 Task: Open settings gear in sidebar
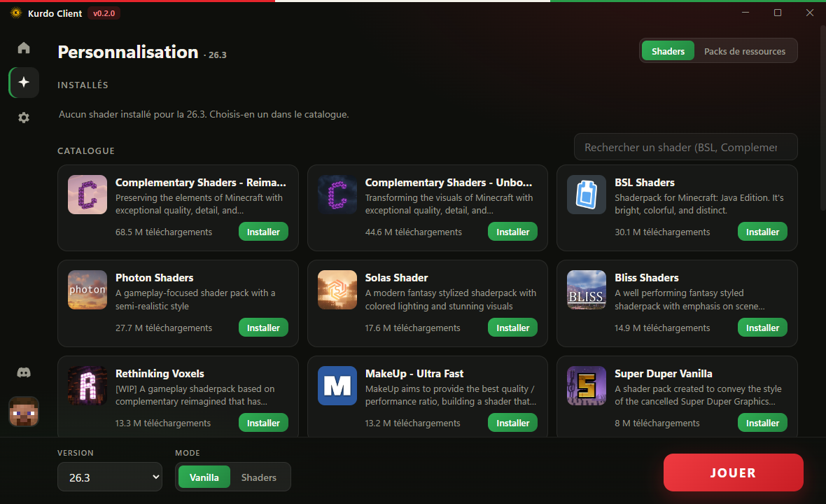tap(24, 118)
